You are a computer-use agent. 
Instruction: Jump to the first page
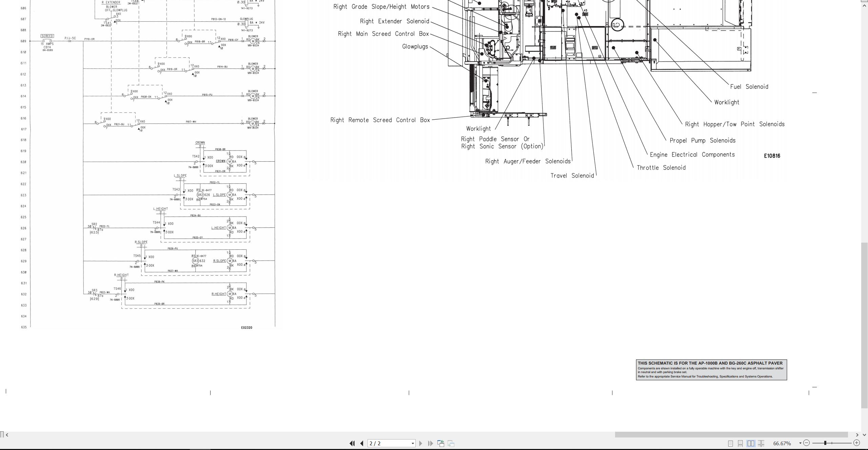pyautogui.click(x=352, y=443)
